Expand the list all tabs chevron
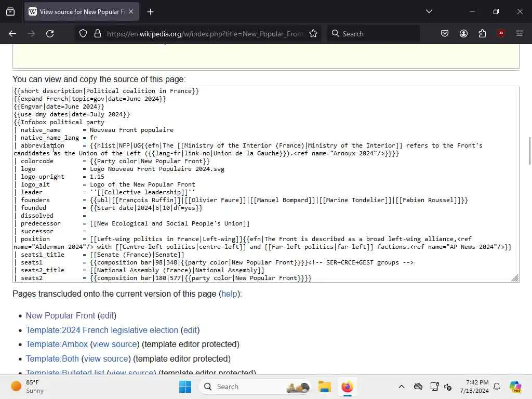The height and width of the screenshot is (399, 532). 429,11
